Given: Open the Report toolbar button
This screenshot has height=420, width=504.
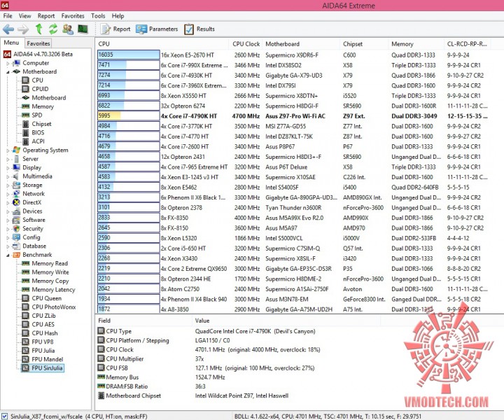Looking at the screenshot, I should pyautogui.click(x=115, y=29).
